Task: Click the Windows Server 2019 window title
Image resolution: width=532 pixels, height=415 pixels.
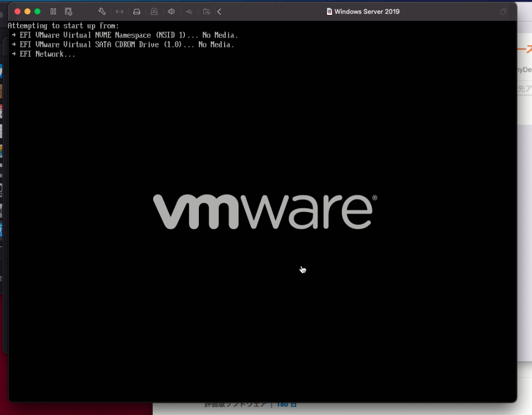Action: [367, 12]
